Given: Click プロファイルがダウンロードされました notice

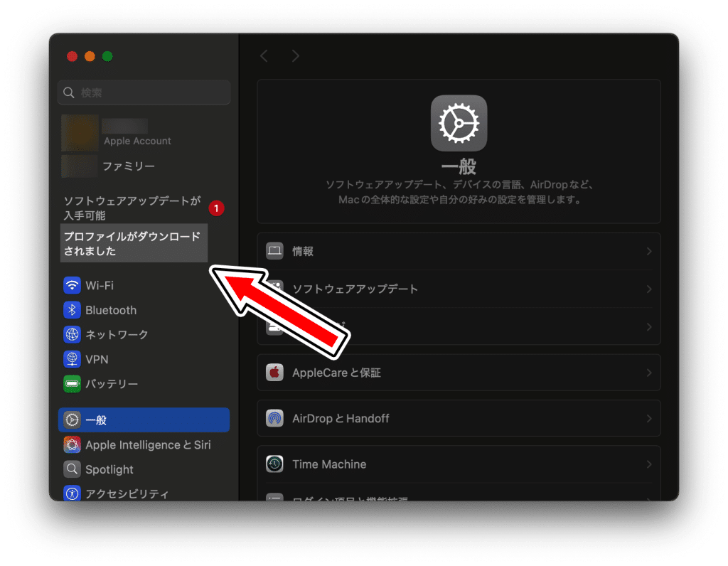Looking at the screenshot, I should [134, 244].
